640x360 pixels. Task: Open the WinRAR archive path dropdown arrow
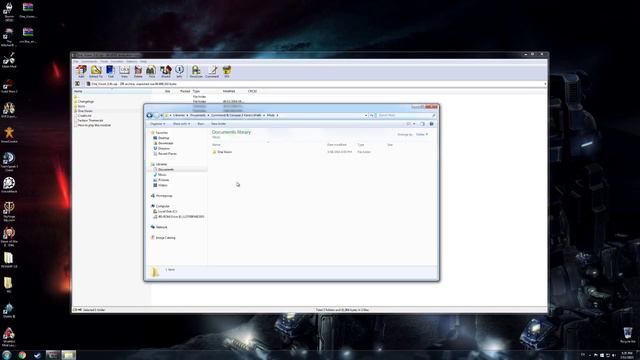(x=545, y=84)
